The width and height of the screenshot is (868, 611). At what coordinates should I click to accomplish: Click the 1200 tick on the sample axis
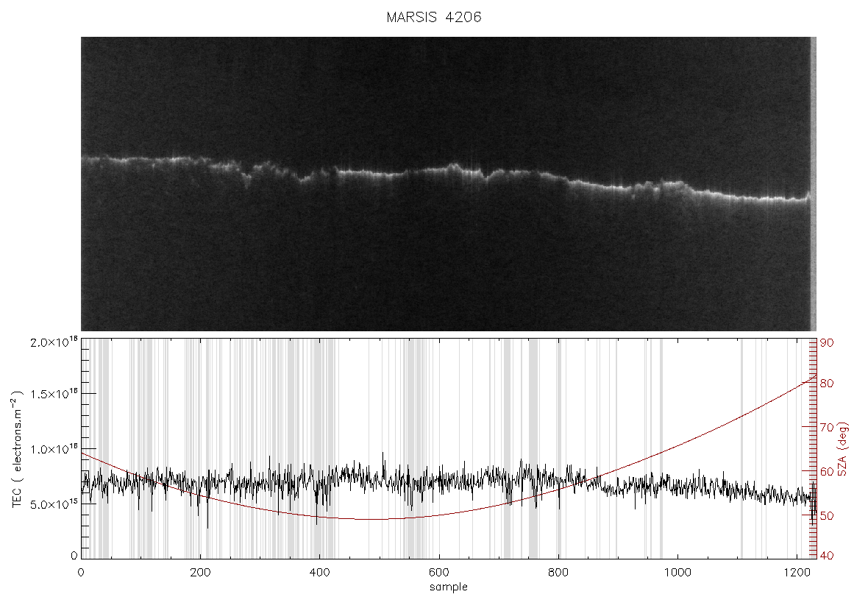coord(797,572)
